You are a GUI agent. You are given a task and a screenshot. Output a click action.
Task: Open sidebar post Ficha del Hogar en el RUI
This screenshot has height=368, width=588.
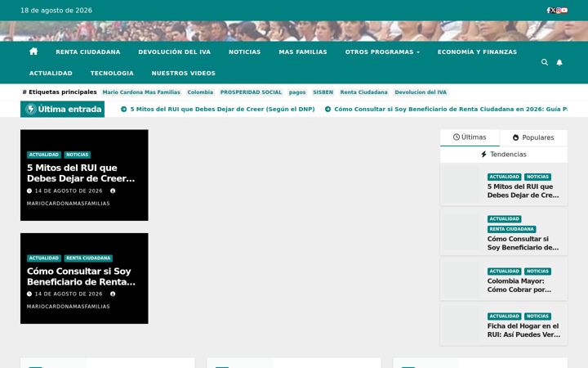(x=523, y=330)
